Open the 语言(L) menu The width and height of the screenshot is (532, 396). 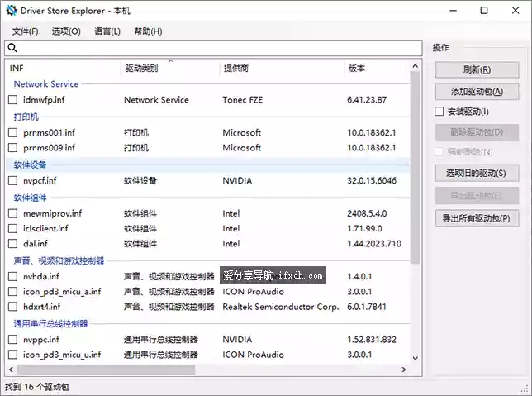tap(107, 31)
